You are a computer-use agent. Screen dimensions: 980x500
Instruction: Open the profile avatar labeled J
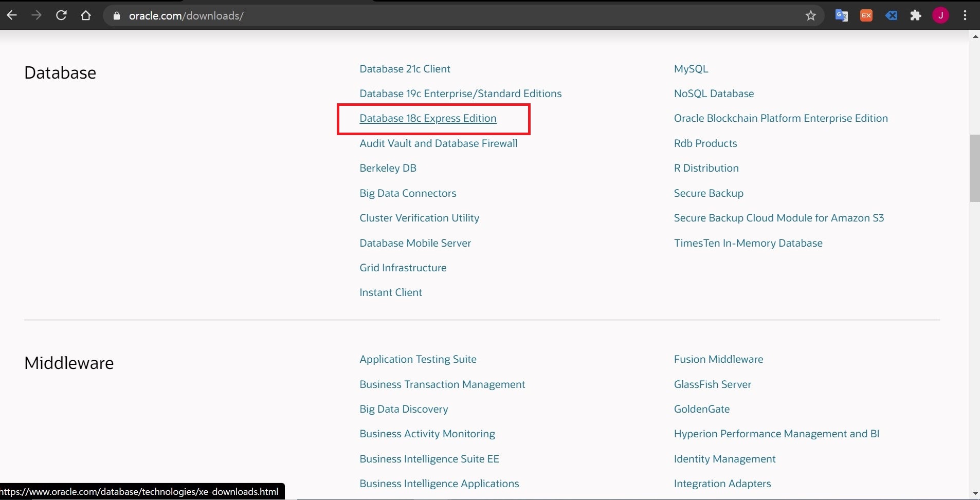[x=941, y=15]
